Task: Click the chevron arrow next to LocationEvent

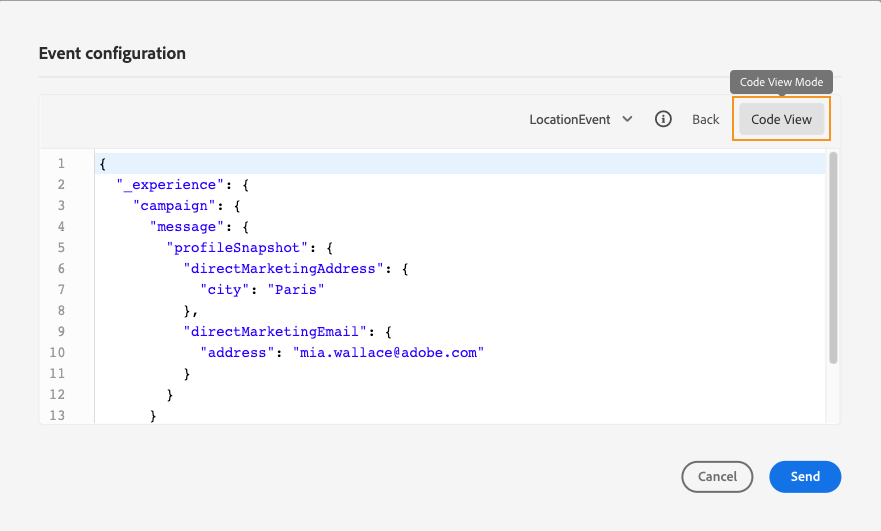Action: click(x=627, y=119)
